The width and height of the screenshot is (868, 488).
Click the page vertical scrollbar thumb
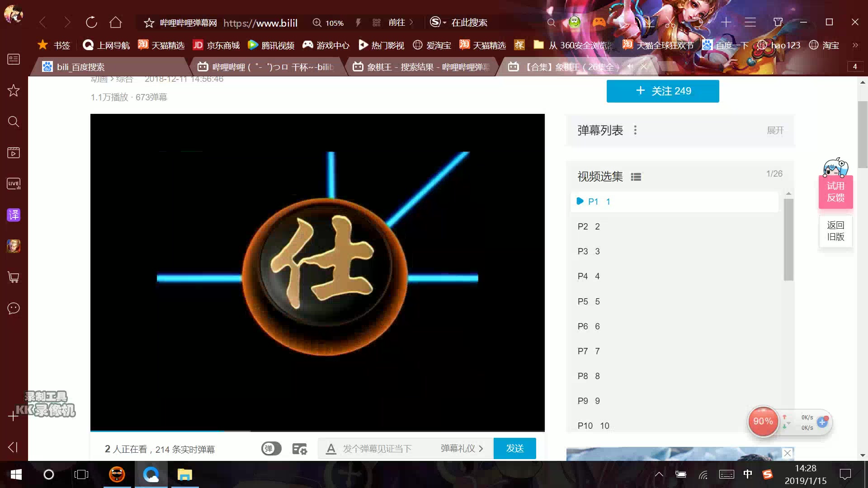click(863, 135)
